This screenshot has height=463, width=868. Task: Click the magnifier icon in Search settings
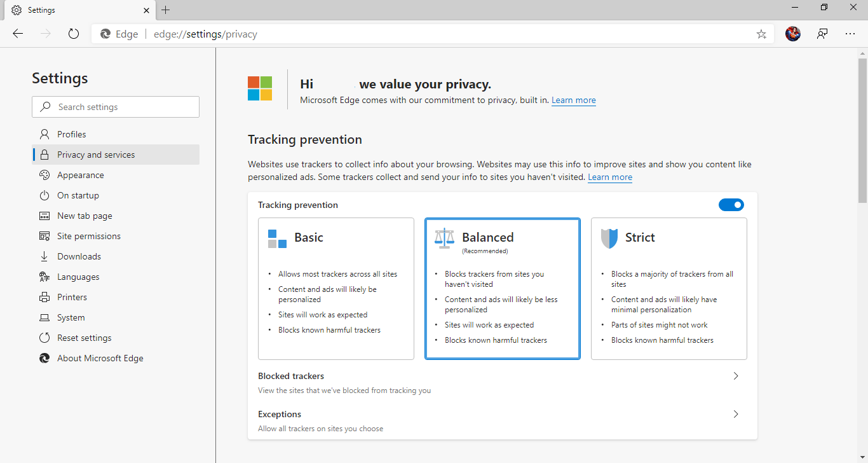tap(45, 107)
